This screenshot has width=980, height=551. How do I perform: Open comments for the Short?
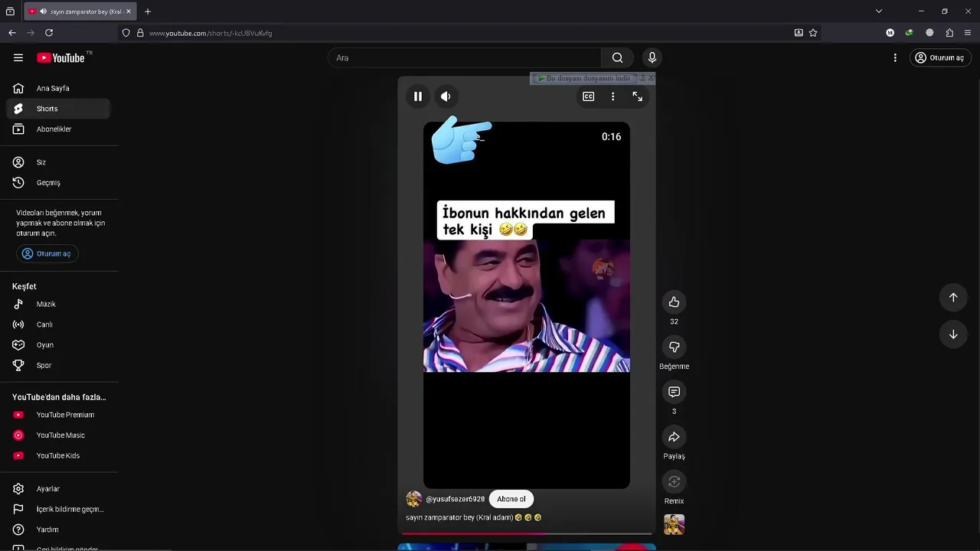click(674, 392)
